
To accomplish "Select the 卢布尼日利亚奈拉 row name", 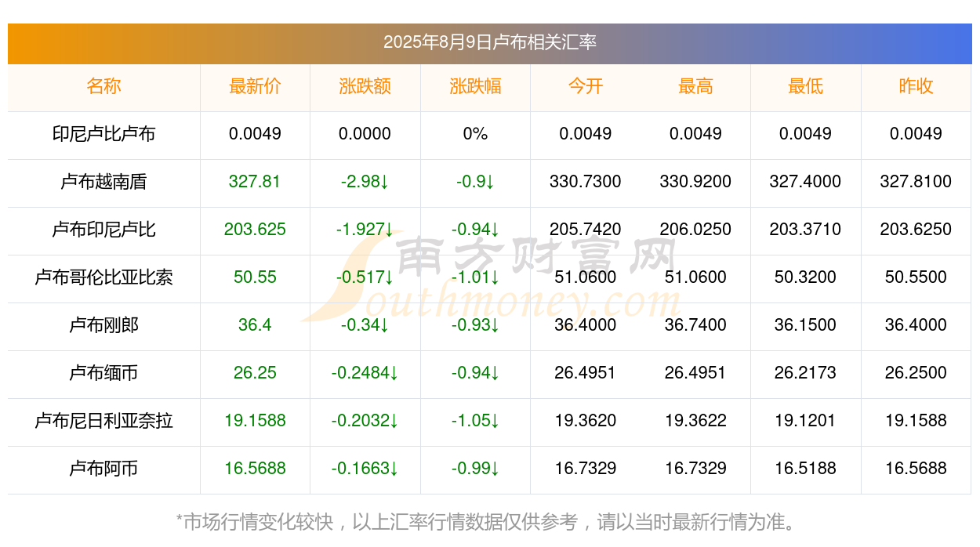I will [x=104, y=421].
